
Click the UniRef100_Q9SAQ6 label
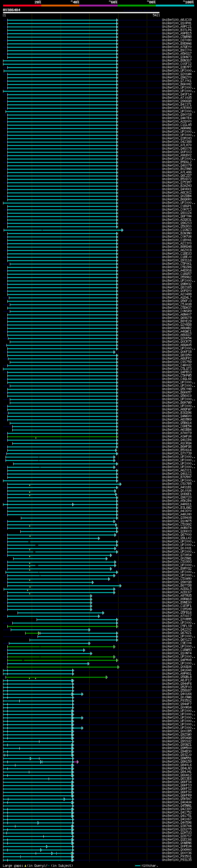[177, 738]
